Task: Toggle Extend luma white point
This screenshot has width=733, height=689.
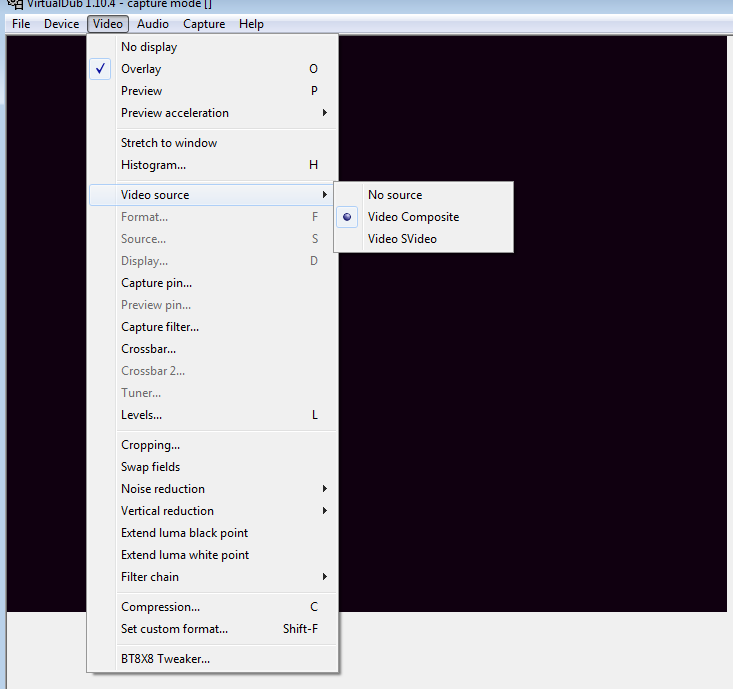Action: (x=213, y=555)
